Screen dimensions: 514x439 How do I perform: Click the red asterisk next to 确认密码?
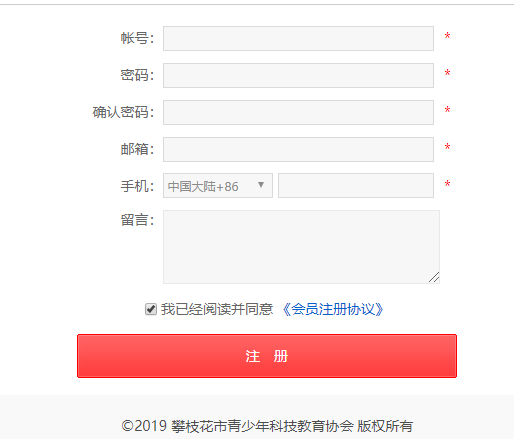click(447, 110)
